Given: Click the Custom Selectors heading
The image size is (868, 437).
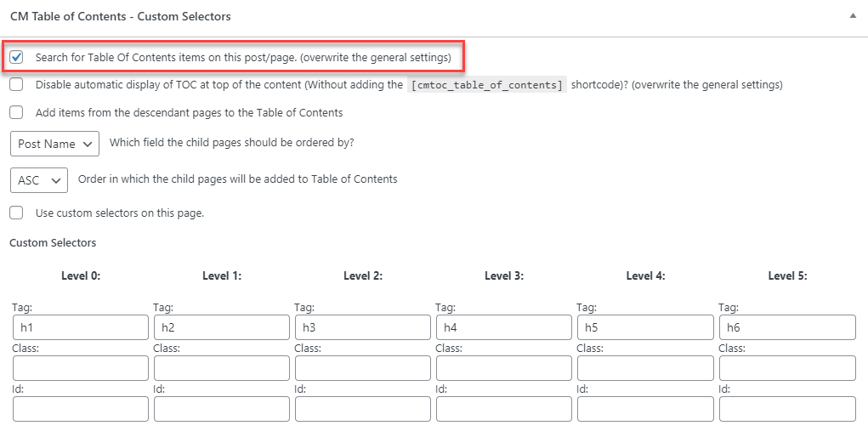Looking at the screenshot, I should 54,242.
